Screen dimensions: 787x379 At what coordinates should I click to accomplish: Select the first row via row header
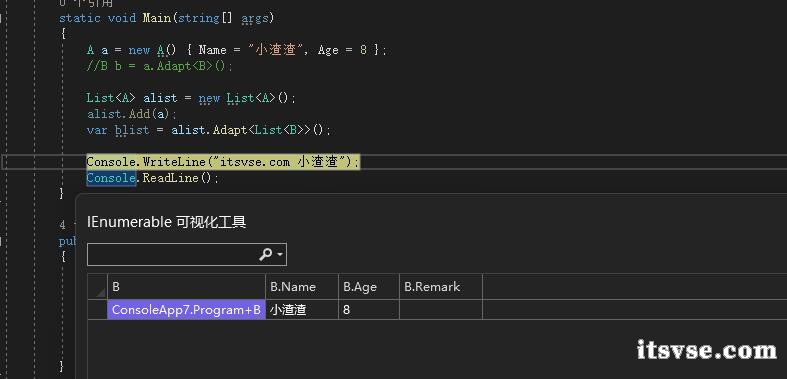pyautogui.click(x=97, y=310)
